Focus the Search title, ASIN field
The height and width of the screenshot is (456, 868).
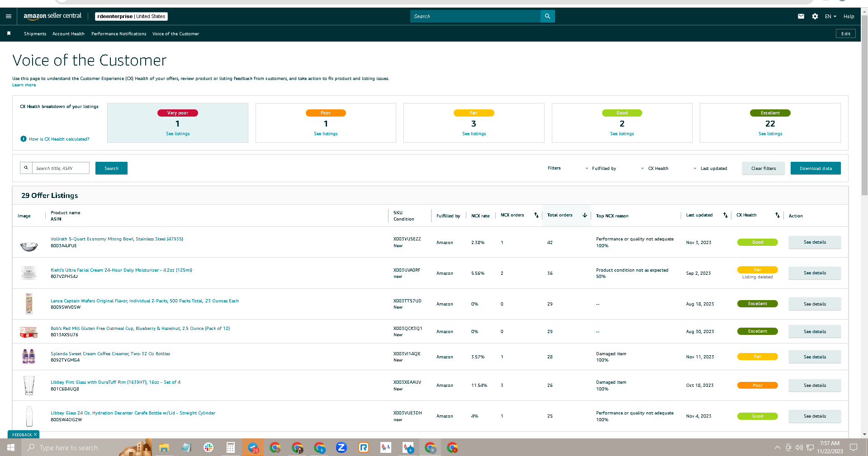click(x=61, y=168)
